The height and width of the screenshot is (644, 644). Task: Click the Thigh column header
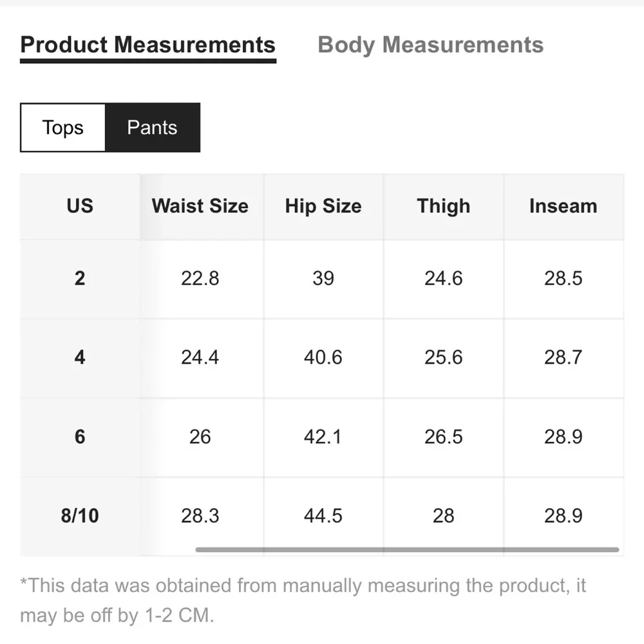click(x=443, y=206)
